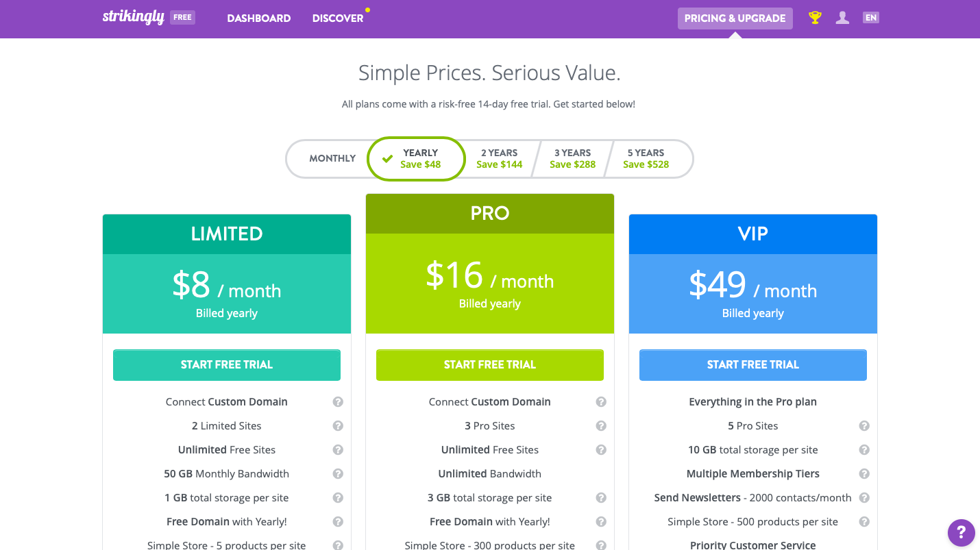Start free trial for Limited plan
The width and height of the screenshot is (980, 550).
[227, 365]
